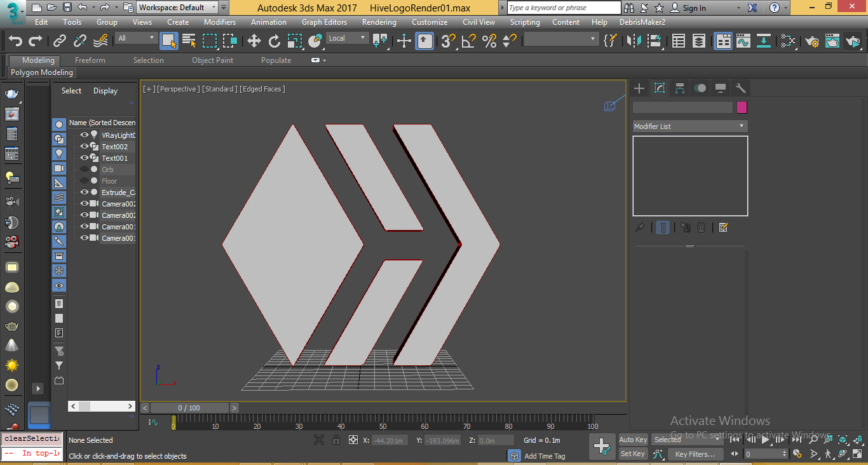Open the Workspace Default dropdown
The image size is (868, 465).
click(x=177, y=8)
